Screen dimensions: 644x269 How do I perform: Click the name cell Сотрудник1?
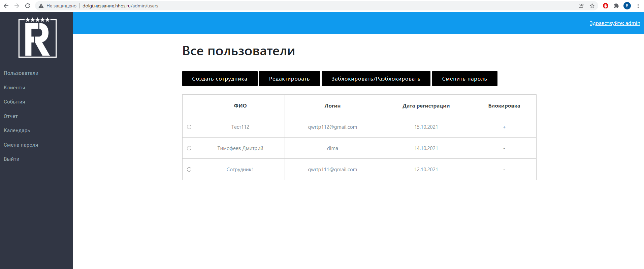pos(240,170)
